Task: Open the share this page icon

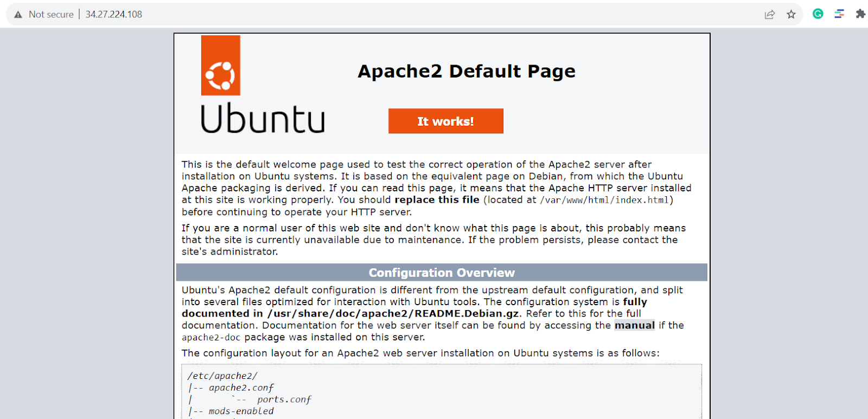Action: [x=769, y=15]
